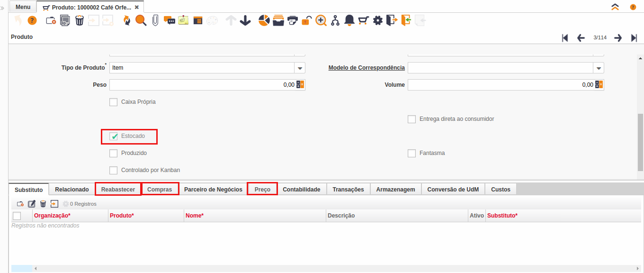Click the pie chart Report icon

[x=264, y=20]
